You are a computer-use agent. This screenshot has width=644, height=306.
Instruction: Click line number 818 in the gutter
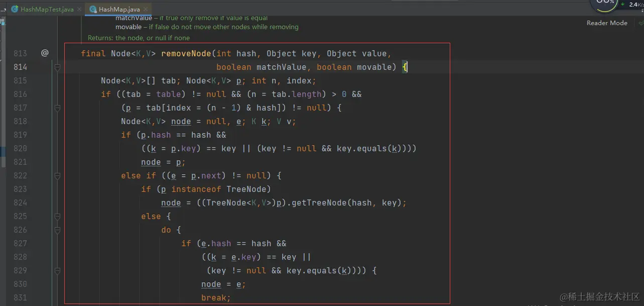click(21, 121)
